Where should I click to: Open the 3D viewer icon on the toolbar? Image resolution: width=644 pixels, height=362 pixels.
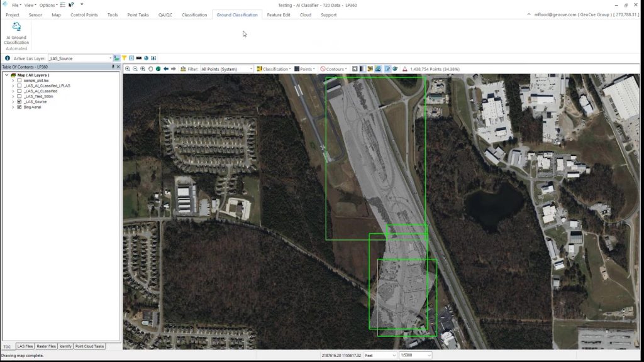370,69
